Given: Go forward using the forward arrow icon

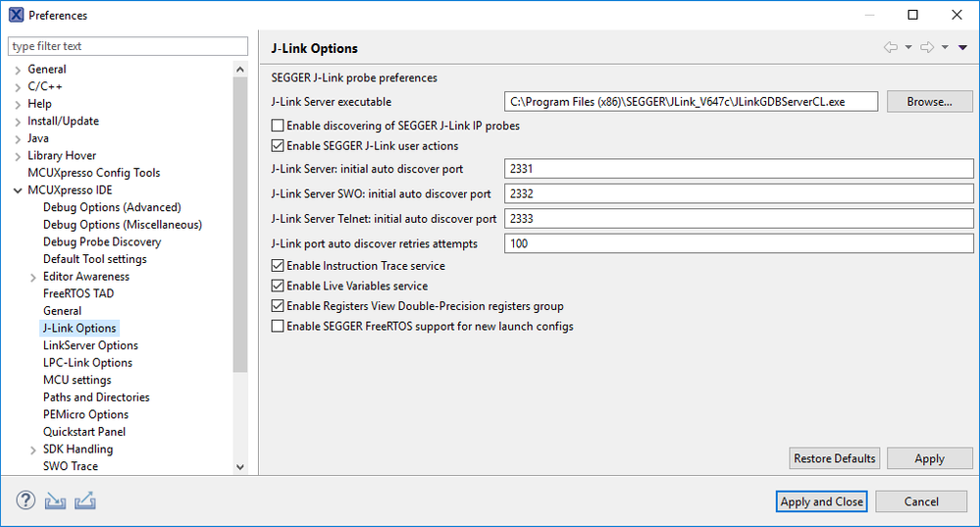Looking at the screenshot, I should pyautogui.click(x=927, y=47).
